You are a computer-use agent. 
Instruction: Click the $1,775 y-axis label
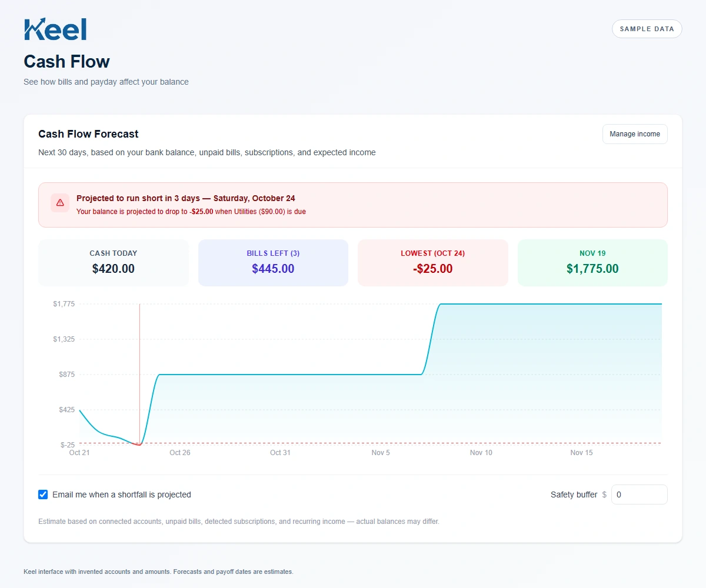(x=64, y=304)
